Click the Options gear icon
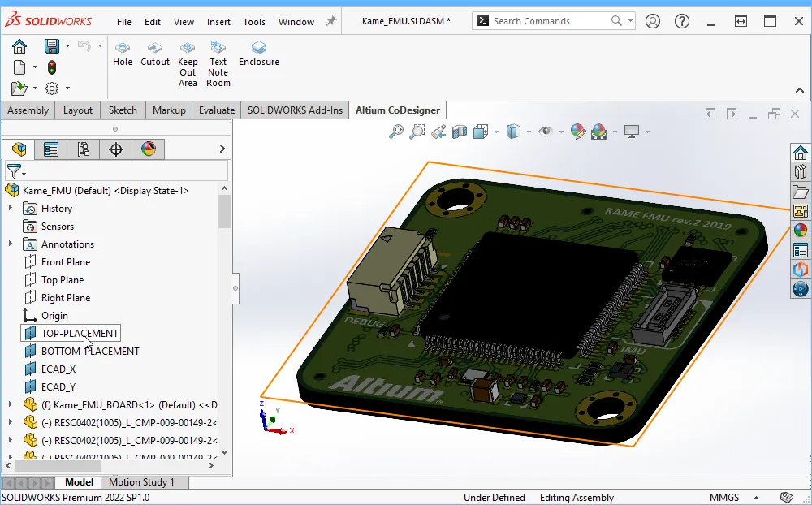The width and height of the screenshot is (812, 505). point(52,88)
